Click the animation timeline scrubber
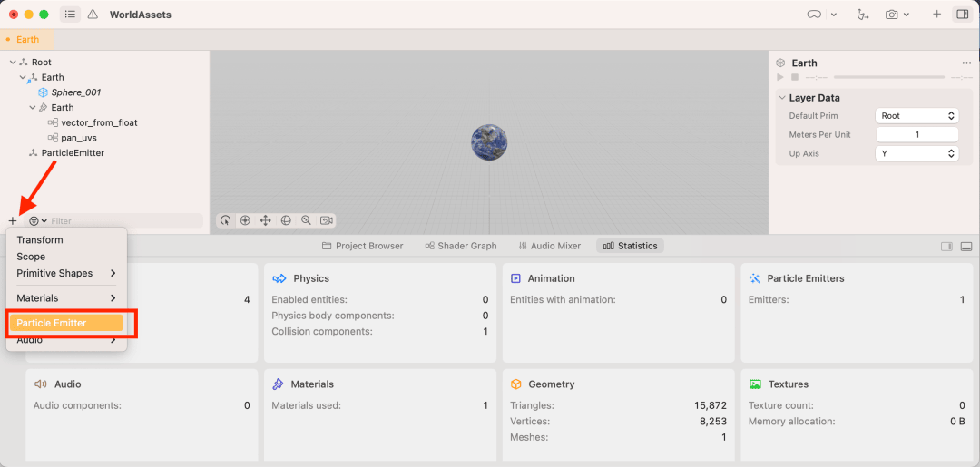The height and width of the screenshot is (467, 980). coord(889,77)
